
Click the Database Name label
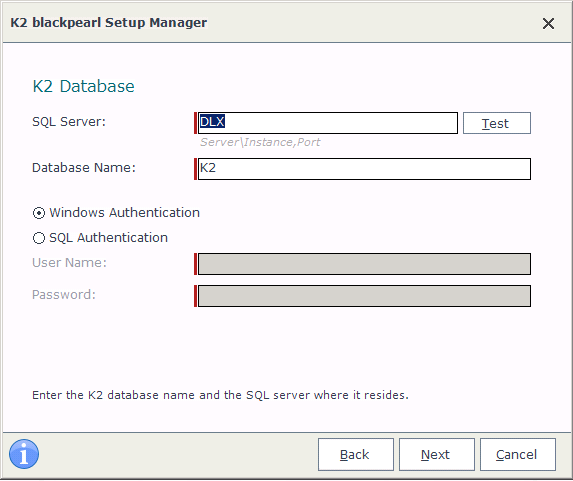[x=84, y=168]
